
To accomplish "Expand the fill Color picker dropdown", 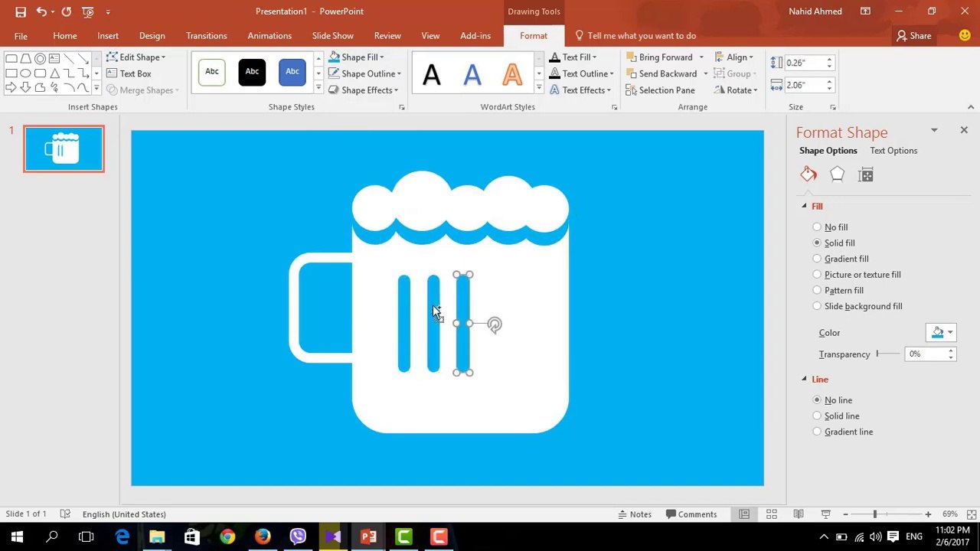I will click(x=950, y=332).
